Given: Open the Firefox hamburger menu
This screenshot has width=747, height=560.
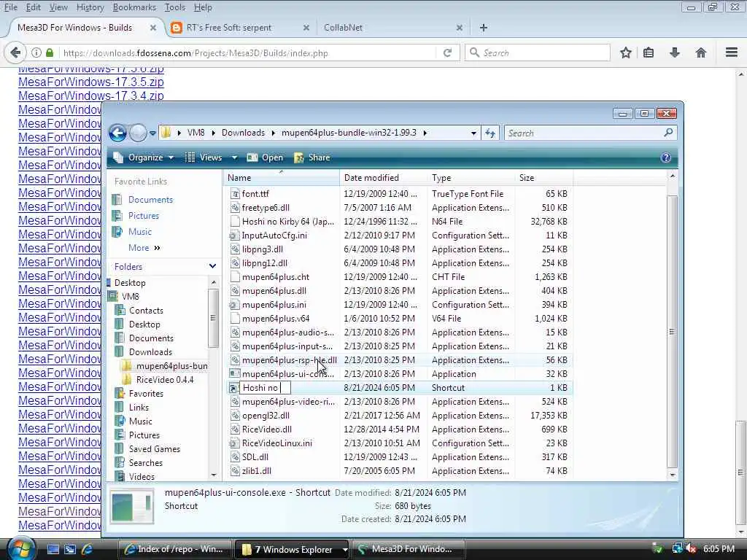Looking at the screenshot, I should (732, 52).
